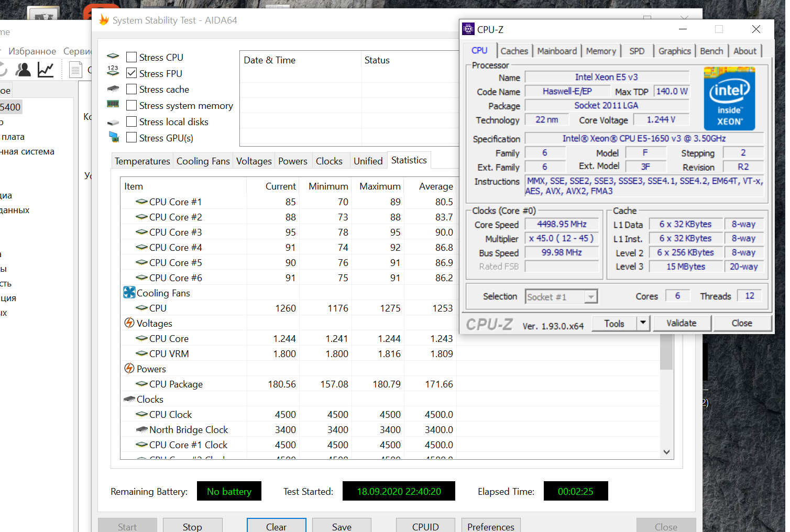790x532 pixels.
Task: Click the statistics list vertical scrollbar thumb
Action: [x=666, y=353]
